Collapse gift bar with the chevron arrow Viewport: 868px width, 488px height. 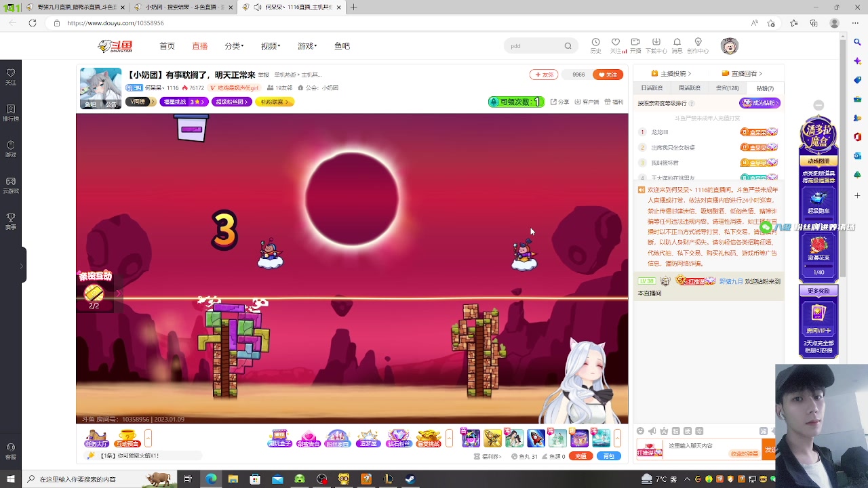[x=619, y=439]
